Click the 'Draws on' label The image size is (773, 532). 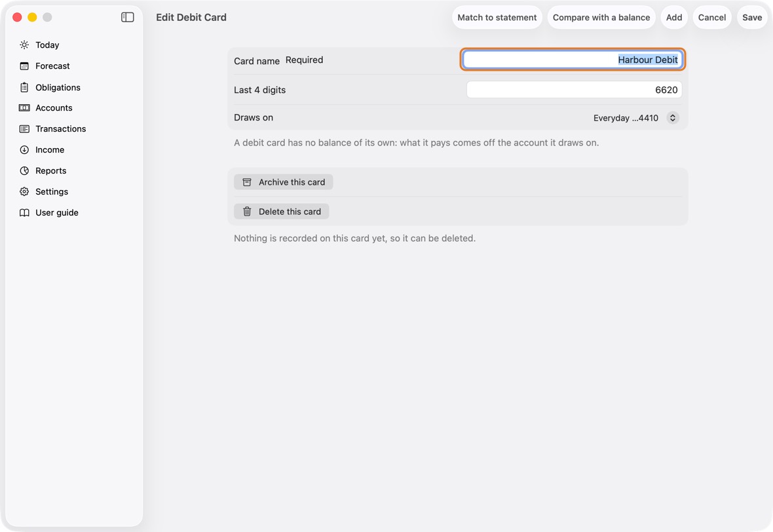[x=254, y=117]
